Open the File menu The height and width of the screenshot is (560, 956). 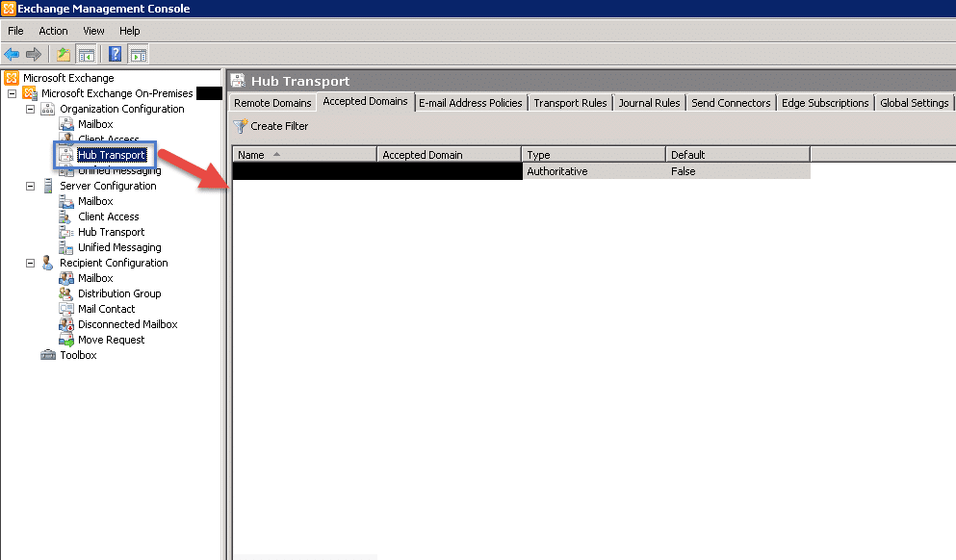pos(15,31)
